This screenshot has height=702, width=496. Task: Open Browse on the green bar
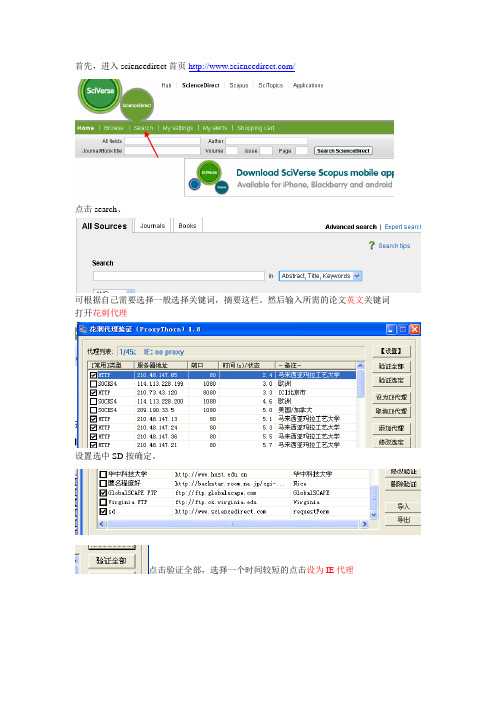(114, 128)
